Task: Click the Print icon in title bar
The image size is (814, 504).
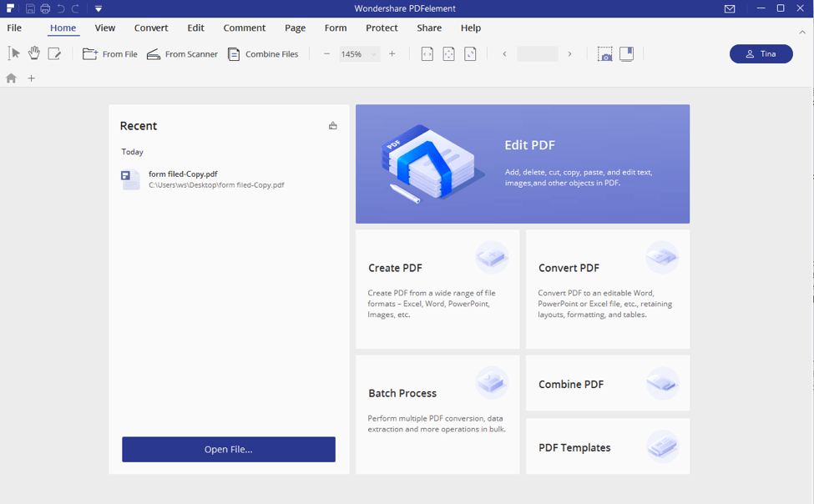Action: click(x=45, y=8)
